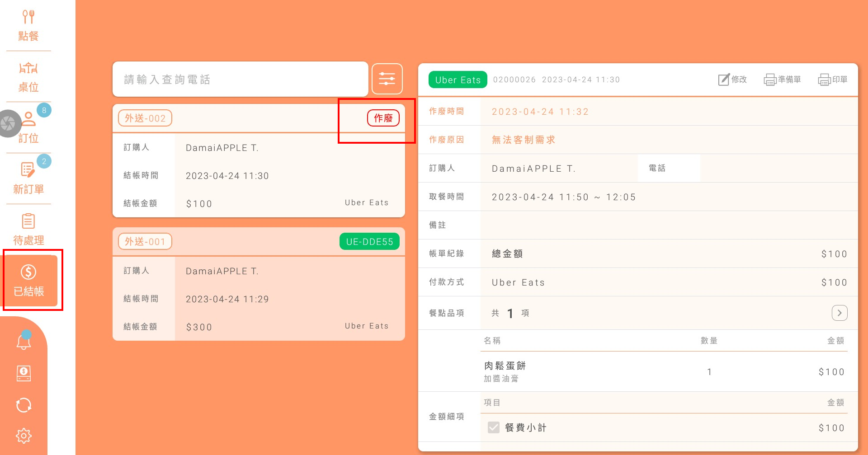Print the 準備單 preparation slip

(x=782, y=80)
